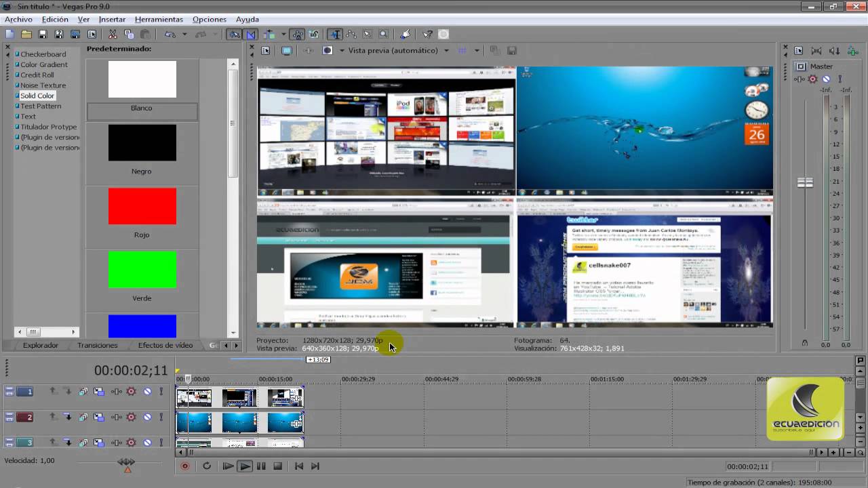Toggle Enable Snapping in the toolbar
868x488 pixels.
click(x=234, y=34)
